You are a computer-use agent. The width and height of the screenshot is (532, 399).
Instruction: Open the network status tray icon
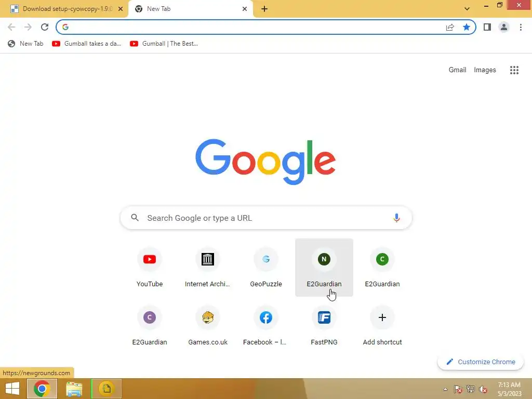(471, 389)
